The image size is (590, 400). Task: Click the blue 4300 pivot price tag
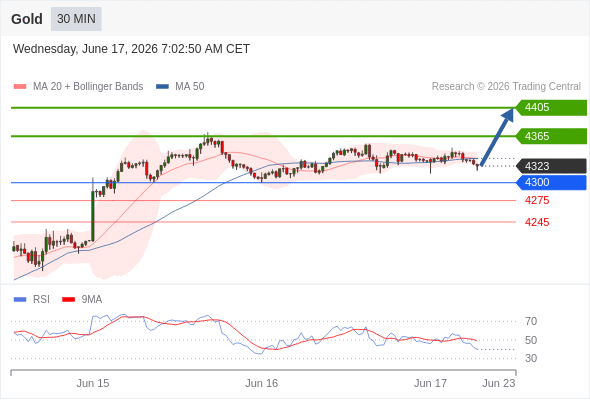(x=551, y=183)
